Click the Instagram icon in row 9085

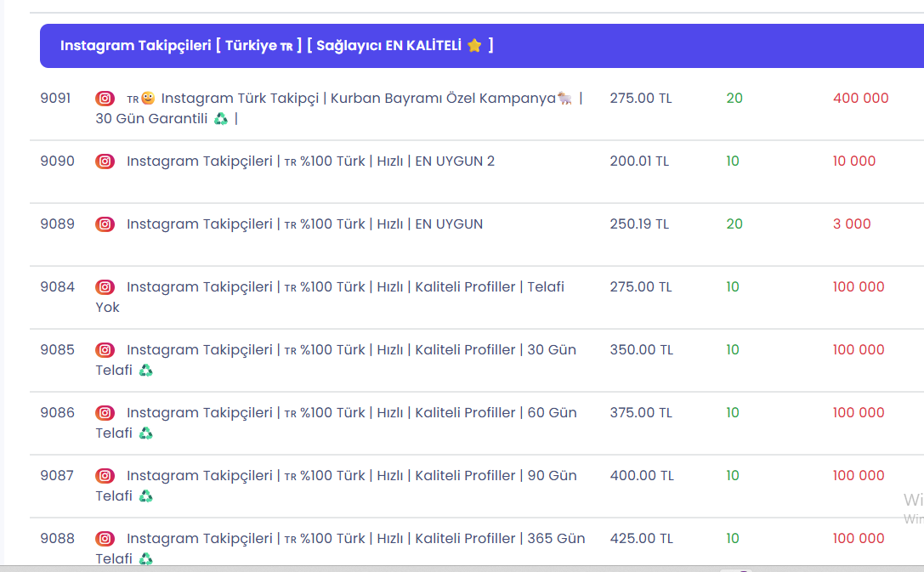[x=105, y=350]
